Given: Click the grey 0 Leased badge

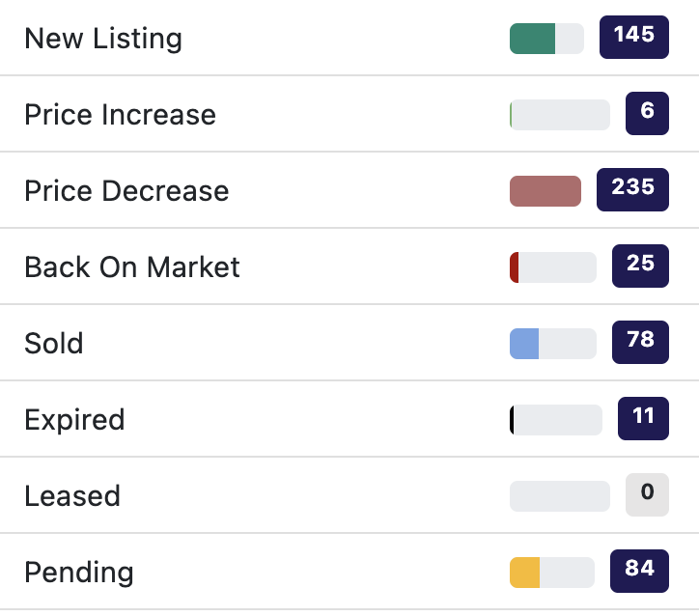Looking at the screenshot, I should click(647, 495).
